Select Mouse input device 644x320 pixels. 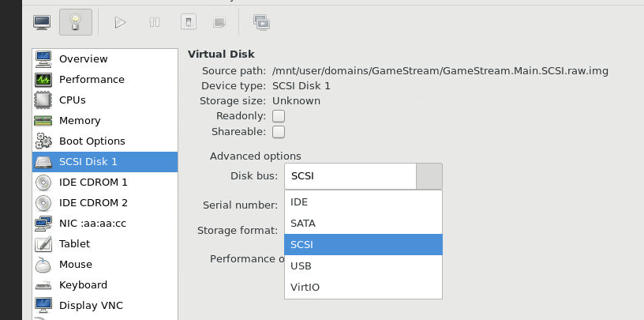pos(105,265)
